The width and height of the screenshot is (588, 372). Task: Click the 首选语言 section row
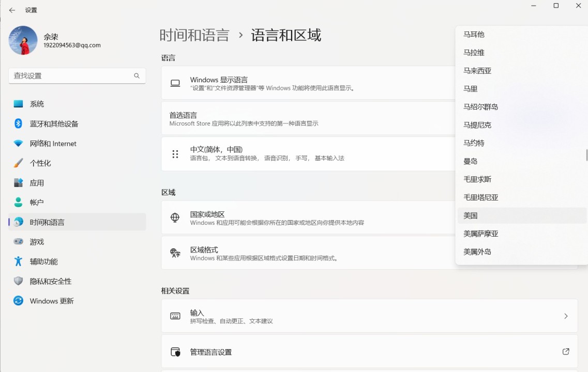(308, 118)
